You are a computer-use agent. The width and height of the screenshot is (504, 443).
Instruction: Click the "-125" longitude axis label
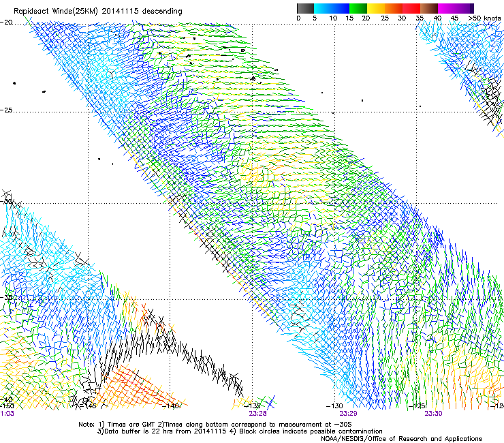pos(417,406)
